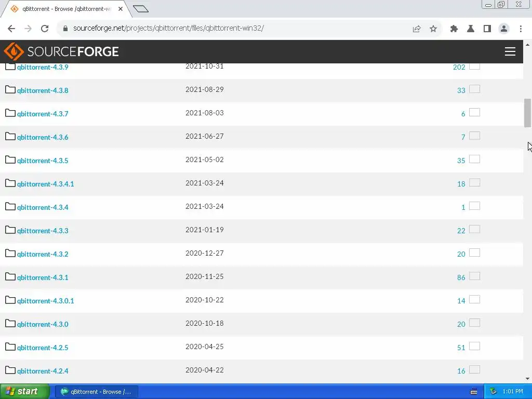The width and height of the screenshot is (532, 399).
Task: Open a new tab with the plus button
Action: [x=141, y=9]
